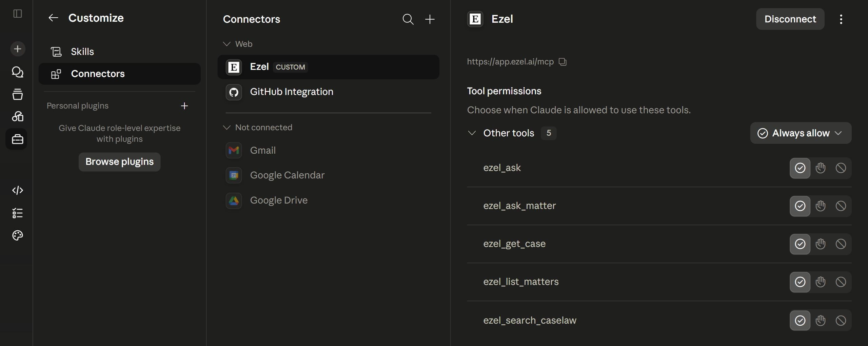Block the ezel_search_caselaw tool
The height and width of the screenshot is (346, 868).
841,321
